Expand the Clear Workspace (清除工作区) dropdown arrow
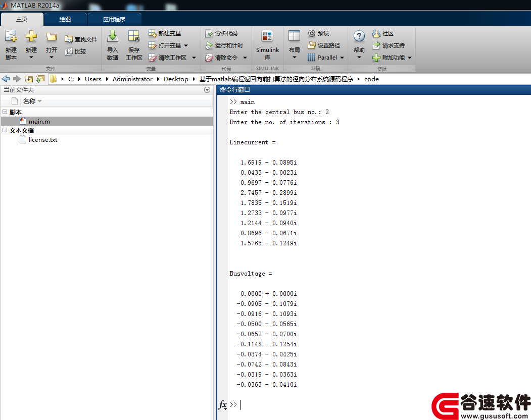The width and height of the screenshot is (531, 420). coord(194,58)
